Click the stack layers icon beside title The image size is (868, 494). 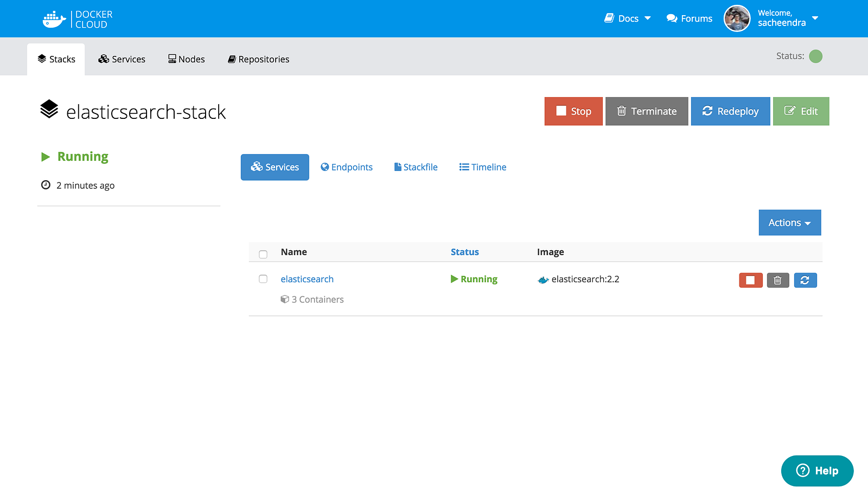(x=49, y=109)
